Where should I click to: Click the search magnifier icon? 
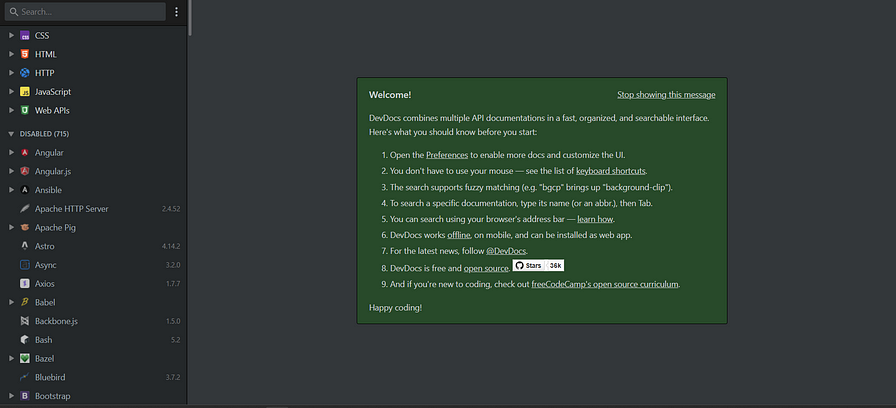pyautogui.click(x=14, y=11)
